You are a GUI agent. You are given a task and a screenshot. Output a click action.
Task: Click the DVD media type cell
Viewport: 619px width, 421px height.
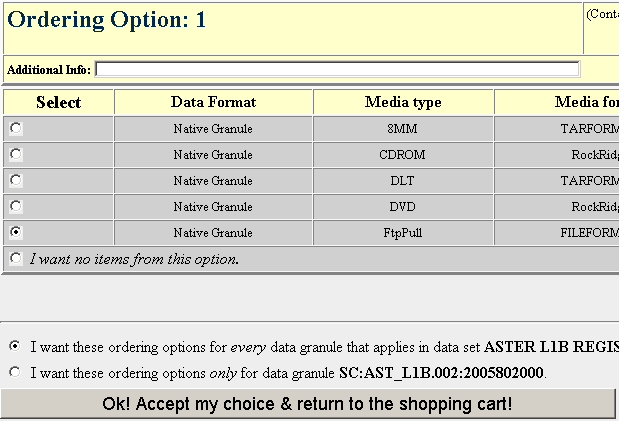coord(403,207)
